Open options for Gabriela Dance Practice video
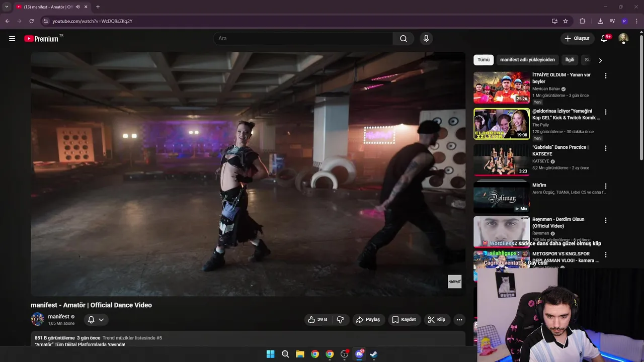Screen dimensions: 644x362 pos(606,148)
